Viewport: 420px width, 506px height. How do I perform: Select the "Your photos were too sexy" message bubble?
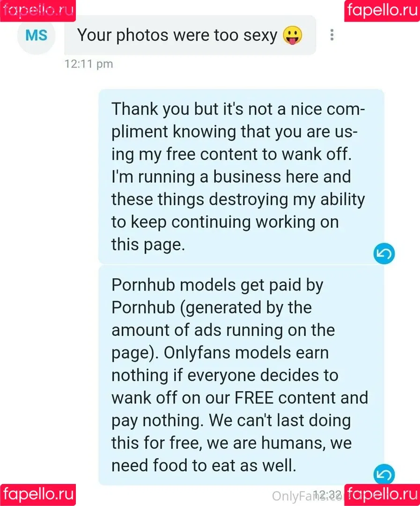click(190, 35)
